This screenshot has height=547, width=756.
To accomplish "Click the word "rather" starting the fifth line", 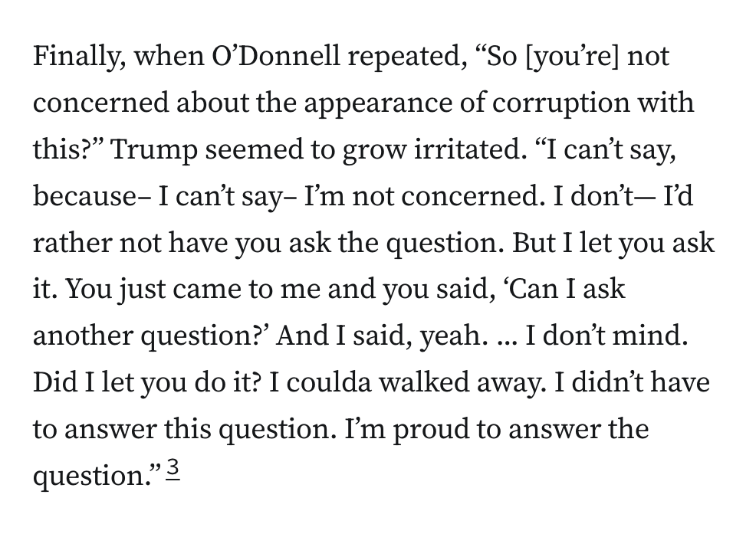I will tap(74, 243).
